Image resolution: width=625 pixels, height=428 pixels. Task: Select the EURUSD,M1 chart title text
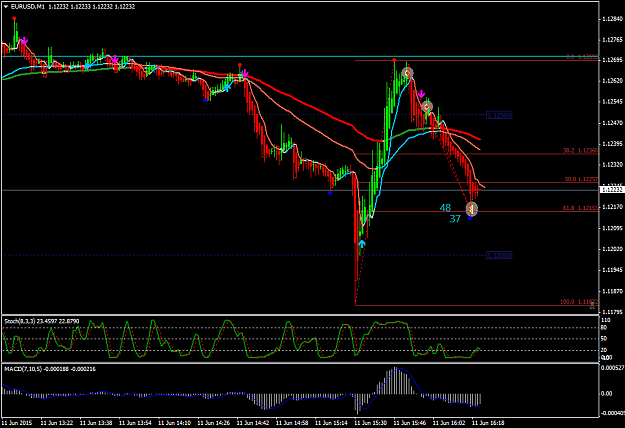tap(28, 7)
